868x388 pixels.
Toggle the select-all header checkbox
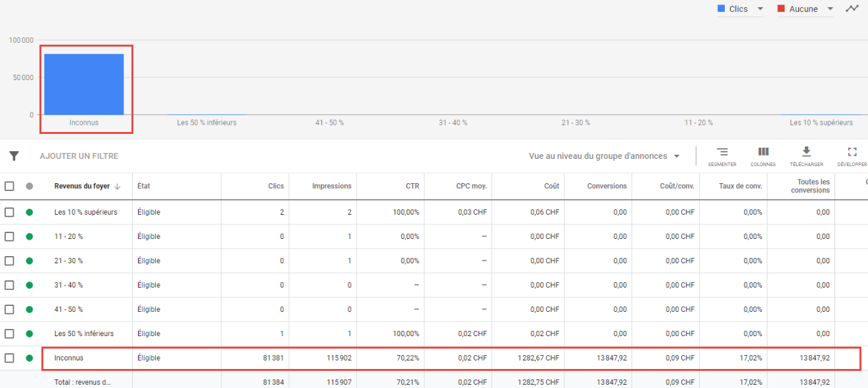coord(9,186)
